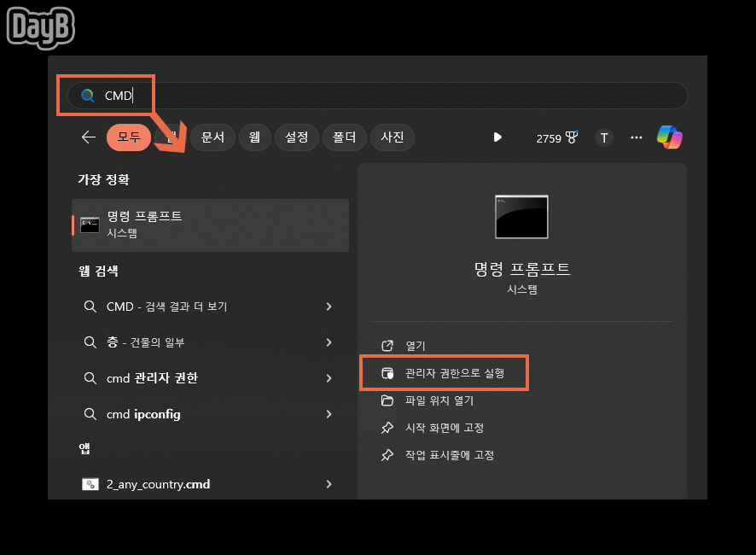The image size is (756, 555).
Task: Select the 모두 filter tab
Action: [x=129, y=137]
